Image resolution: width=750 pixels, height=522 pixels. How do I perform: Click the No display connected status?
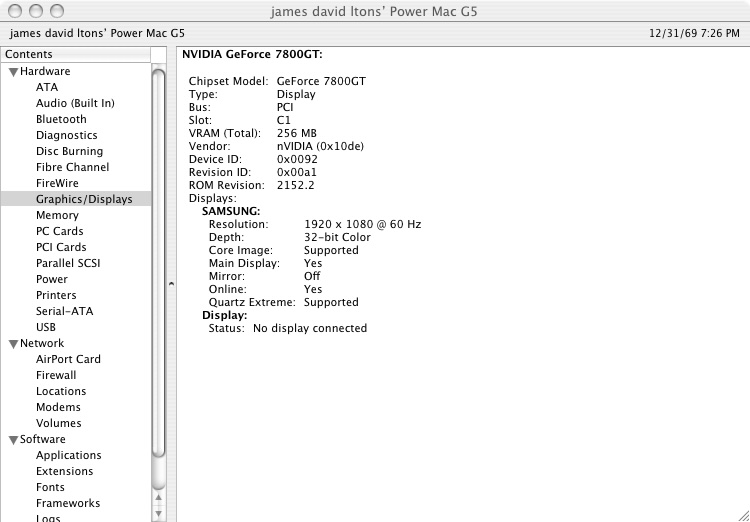pyautogui.click(x=310, y=328)
